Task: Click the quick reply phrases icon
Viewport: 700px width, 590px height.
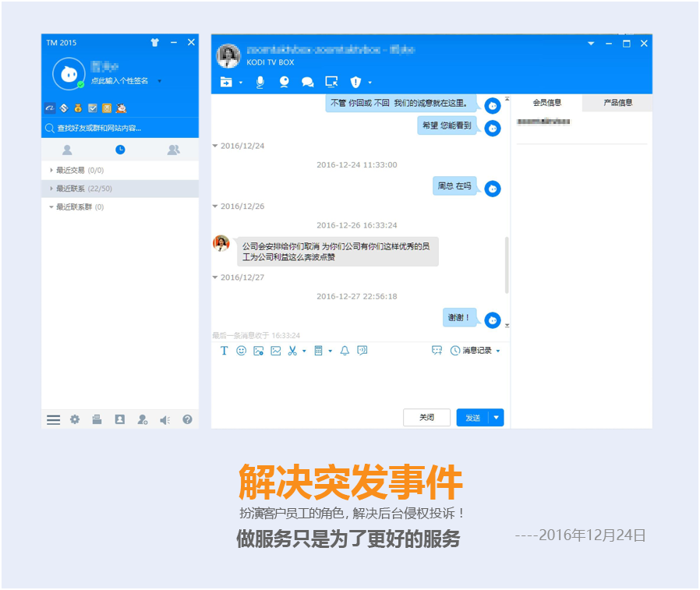Action: tap(362, 351)
